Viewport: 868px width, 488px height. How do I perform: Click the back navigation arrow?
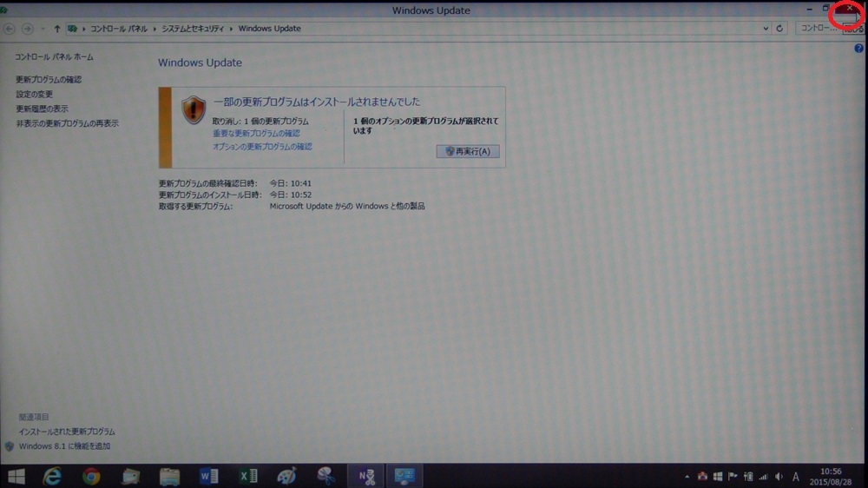pyautogui.click(x=10, y=29)
